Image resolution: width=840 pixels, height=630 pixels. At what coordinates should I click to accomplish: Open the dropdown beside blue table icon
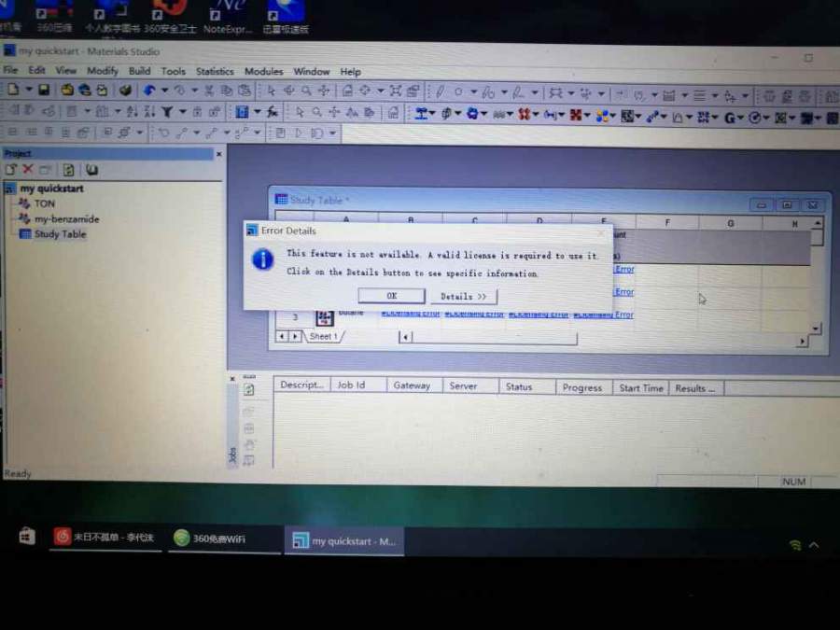(x=258, y=112)
